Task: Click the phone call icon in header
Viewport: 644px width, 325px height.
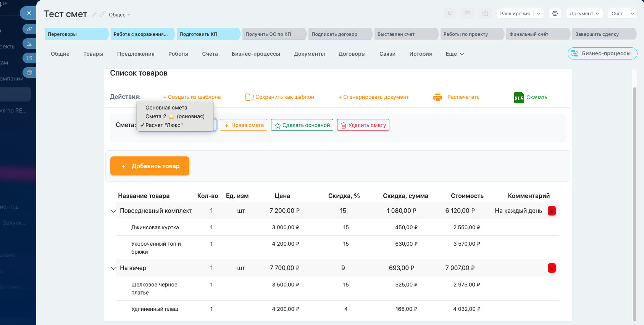Action: pos(450,13)
